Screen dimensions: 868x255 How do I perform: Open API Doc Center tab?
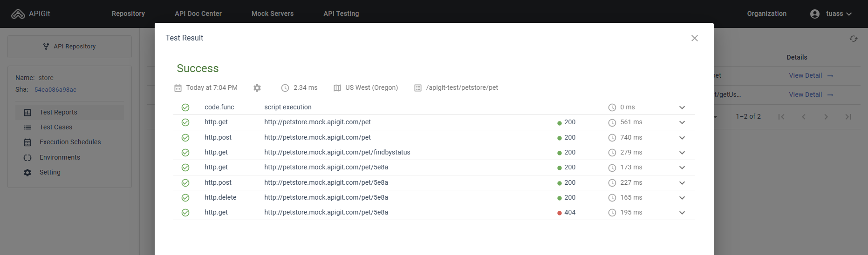198,13
